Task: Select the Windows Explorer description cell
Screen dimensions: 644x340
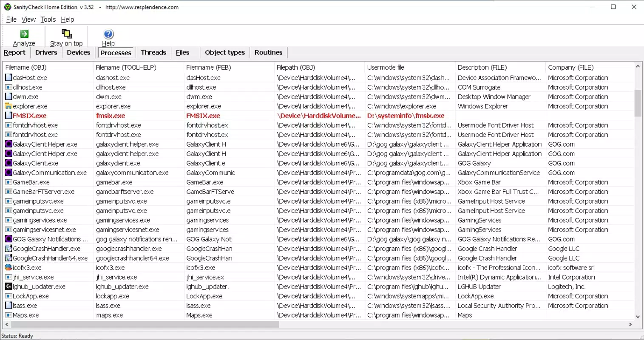Action: [x=482, y=106]
